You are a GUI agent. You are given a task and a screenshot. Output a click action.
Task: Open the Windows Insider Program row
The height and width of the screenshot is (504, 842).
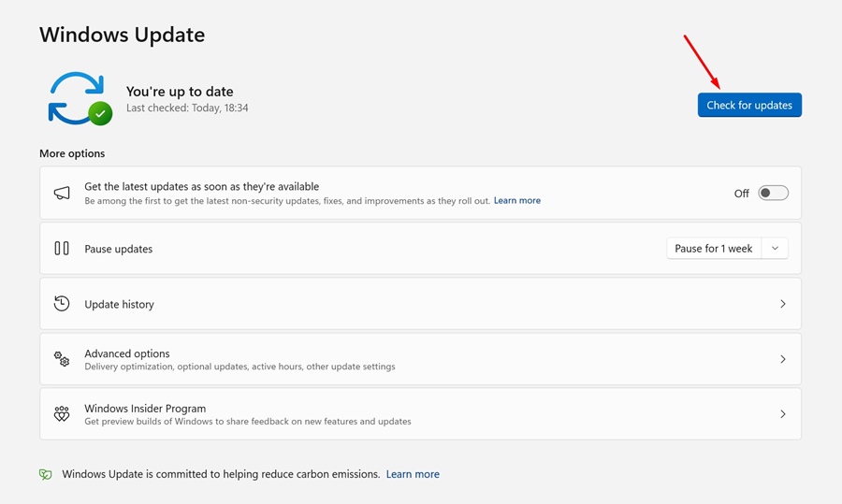point(420,414)
